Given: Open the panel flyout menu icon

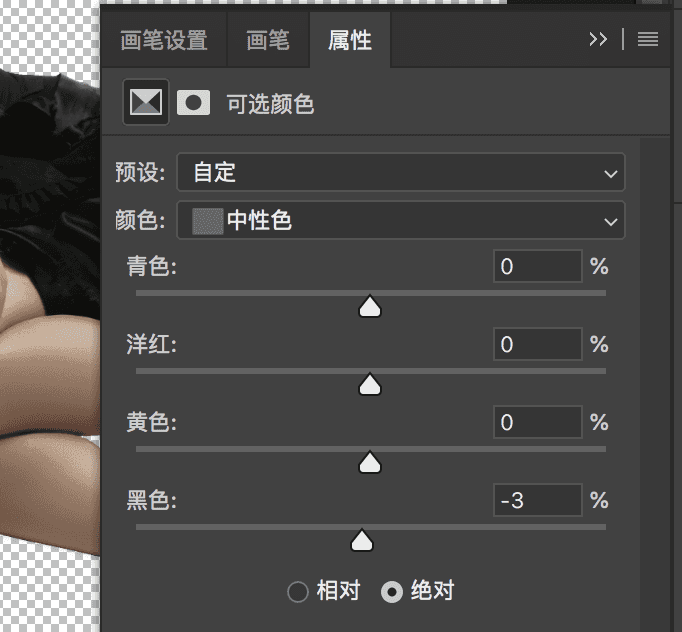Looking at the screenshot, I should pos(648,39).
